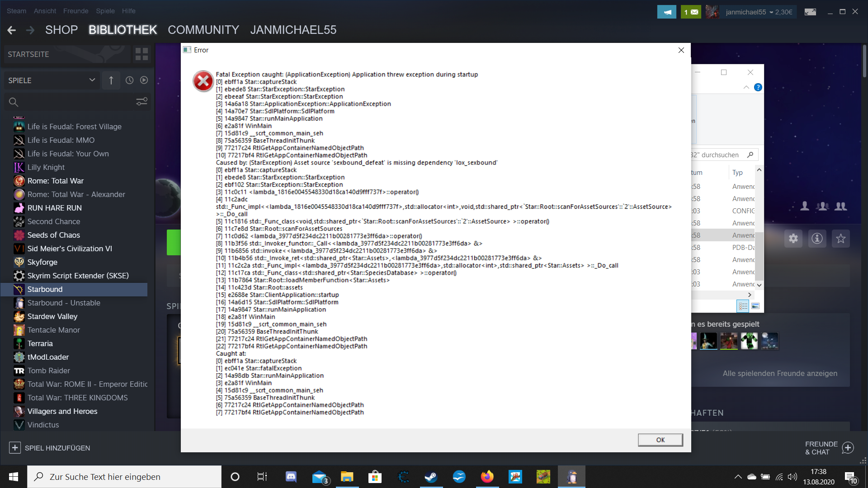Expand the Explorer ribbon chevron
This screenshot has width=868, height=488.
[x=746, y=87]
